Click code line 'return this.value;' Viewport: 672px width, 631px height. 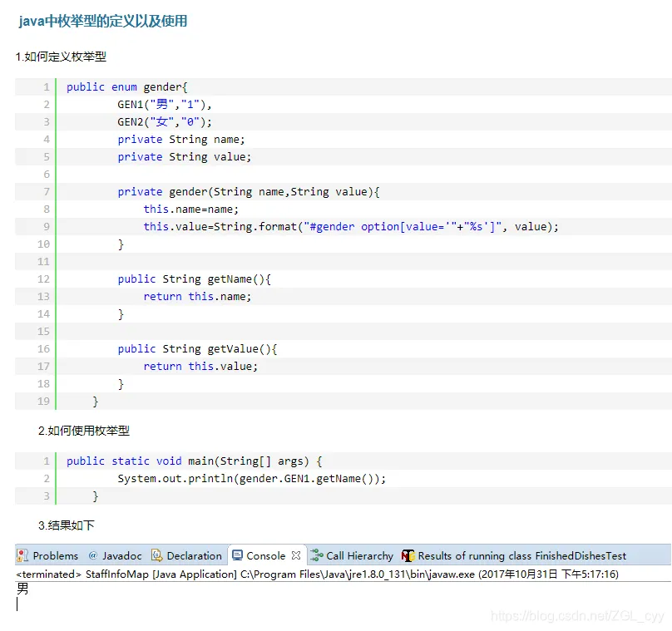(x=200, y=367)
